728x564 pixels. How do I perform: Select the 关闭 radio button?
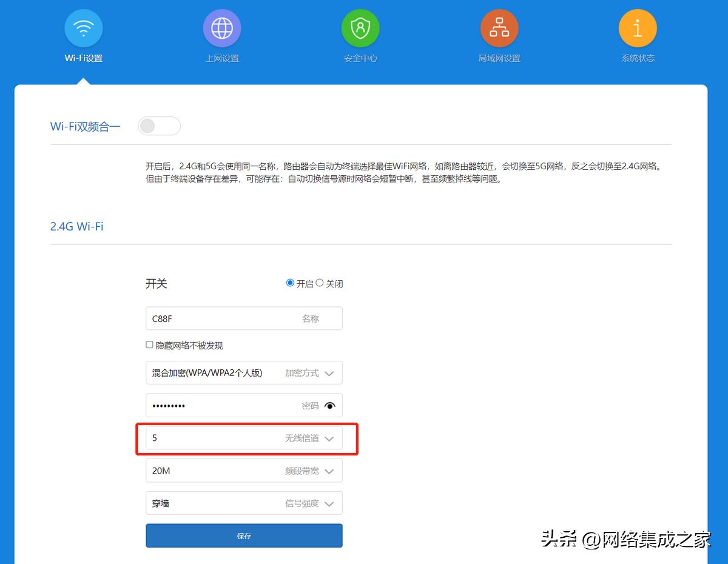[320, 283]
